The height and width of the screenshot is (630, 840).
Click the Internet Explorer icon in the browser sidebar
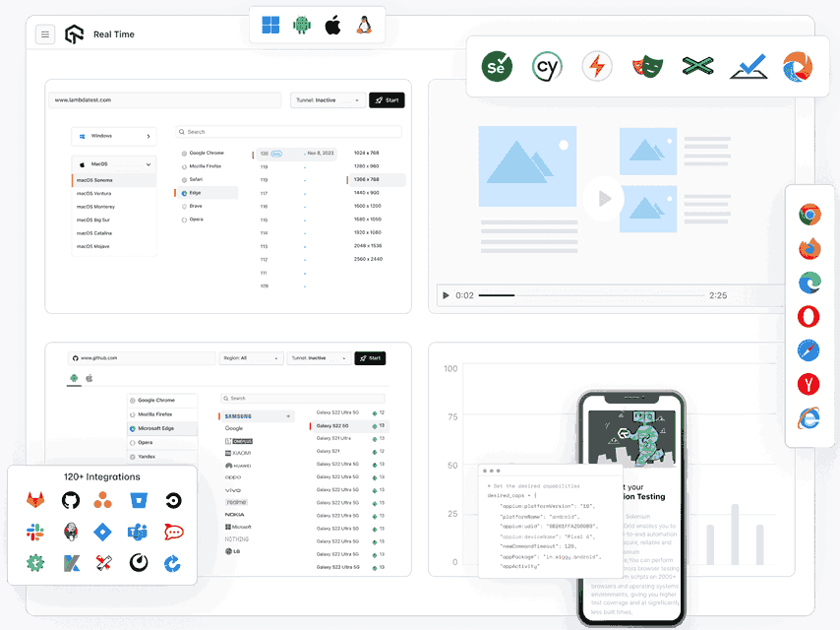[x=809, y=418]
